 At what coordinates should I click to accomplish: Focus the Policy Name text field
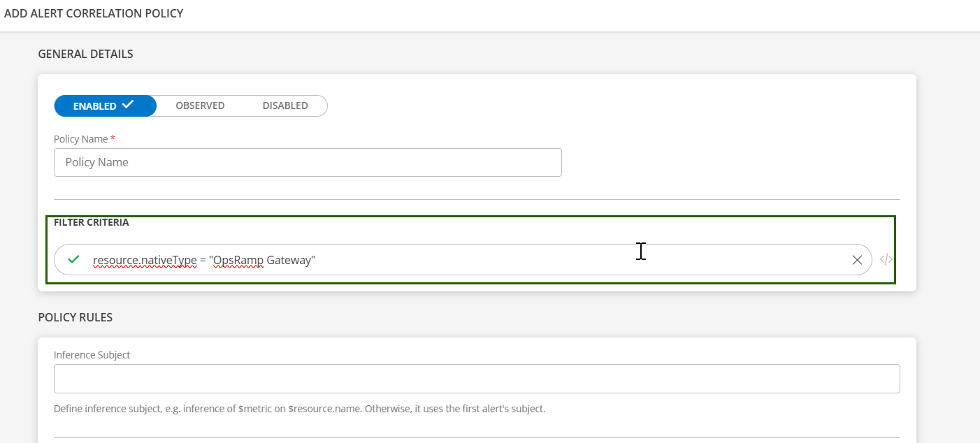tap(308, 162)
